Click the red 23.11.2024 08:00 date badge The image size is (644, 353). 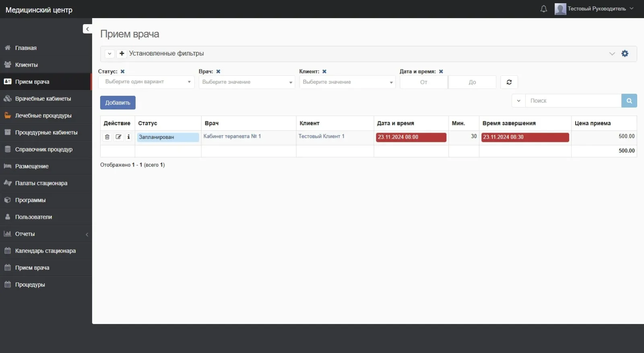click(411, 137)
